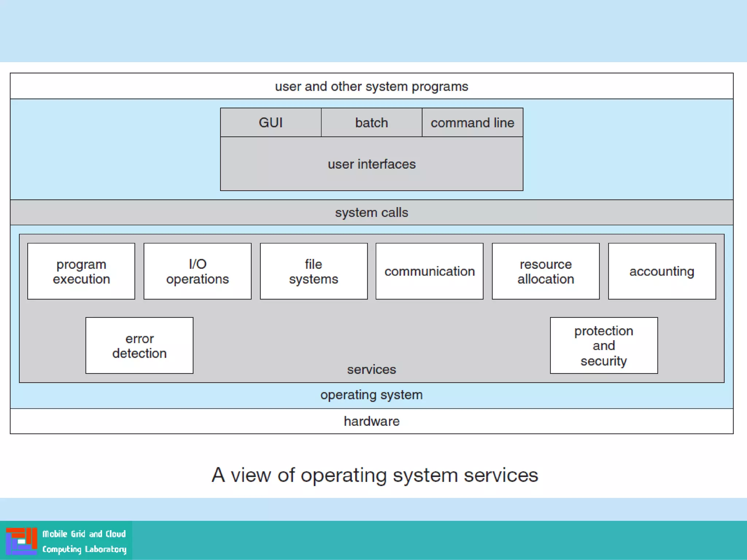Select the hardware layer bar
Image resolution: width=747 pixels, height=560 pixels.
(371, 421)
